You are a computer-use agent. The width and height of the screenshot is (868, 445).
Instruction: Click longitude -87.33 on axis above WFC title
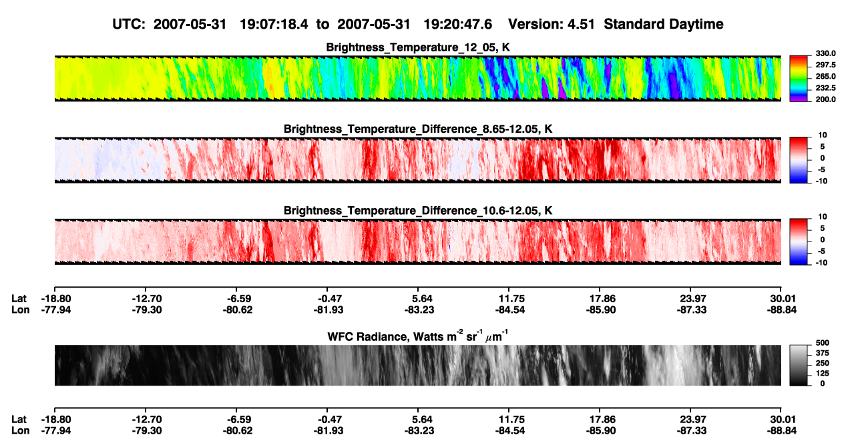tap(690, 310)
